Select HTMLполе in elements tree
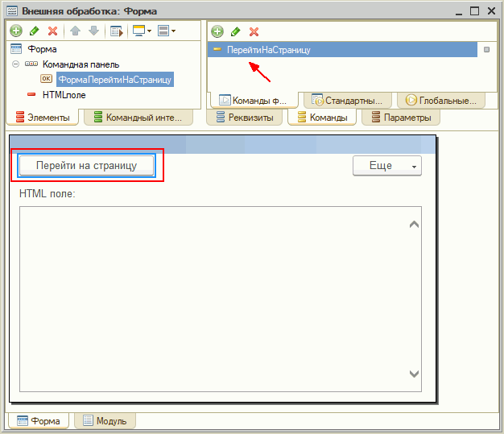Viewport: 504px width, 434px height. pyautogui.click(x=64, y=95)
